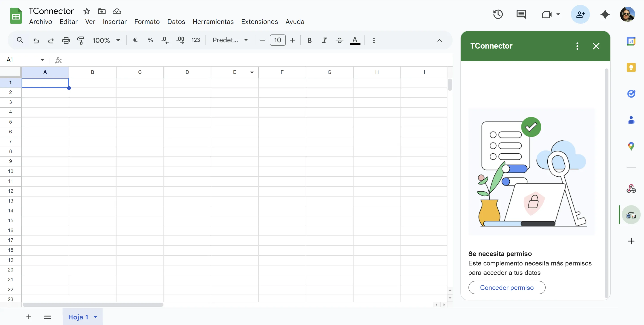
Task: Click the paint format roller icon
Action: (80, 40)
